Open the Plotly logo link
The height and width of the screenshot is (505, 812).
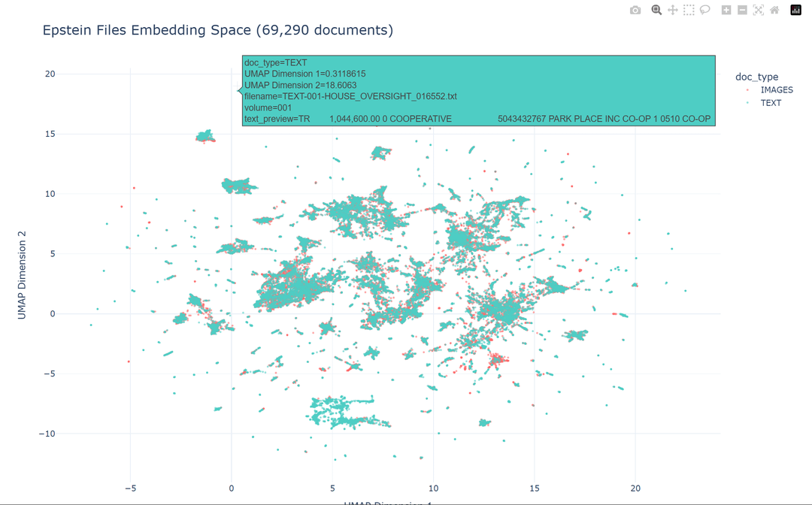coord(795,10)
